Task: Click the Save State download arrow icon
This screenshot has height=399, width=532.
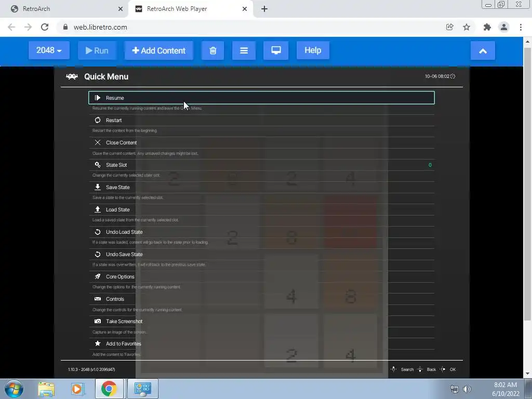Action: tap(97, 187)
